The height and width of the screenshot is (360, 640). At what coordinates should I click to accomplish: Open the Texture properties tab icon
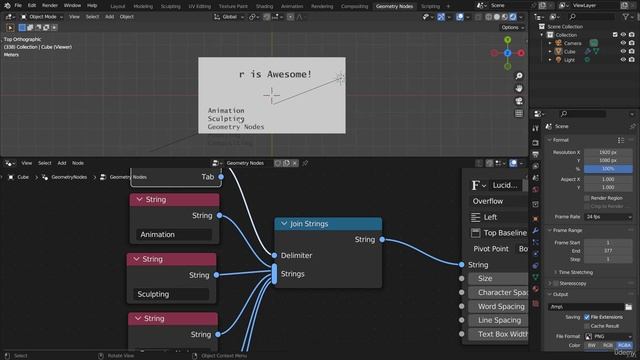click(536, 304)
